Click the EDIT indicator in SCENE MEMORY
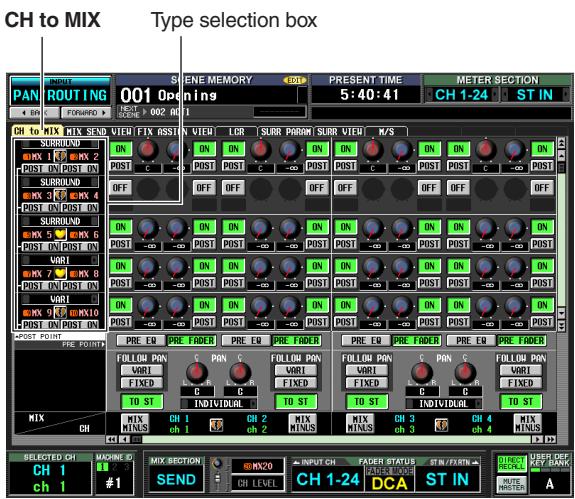Screen dimensions: 575x499 tap(294, 80)
